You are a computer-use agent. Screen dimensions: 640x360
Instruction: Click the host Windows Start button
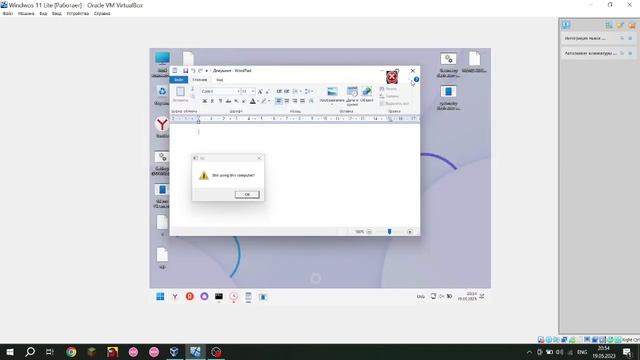[10, 352]
